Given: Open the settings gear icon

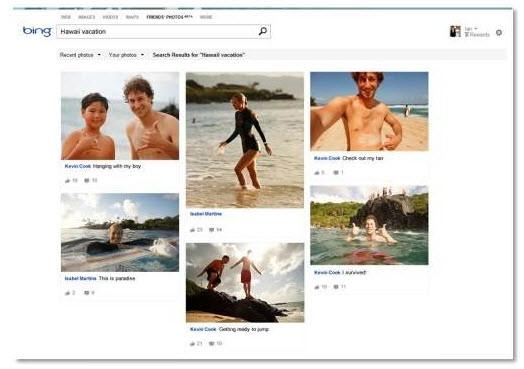Looking at the screenshot, I should tap(499, 33).
